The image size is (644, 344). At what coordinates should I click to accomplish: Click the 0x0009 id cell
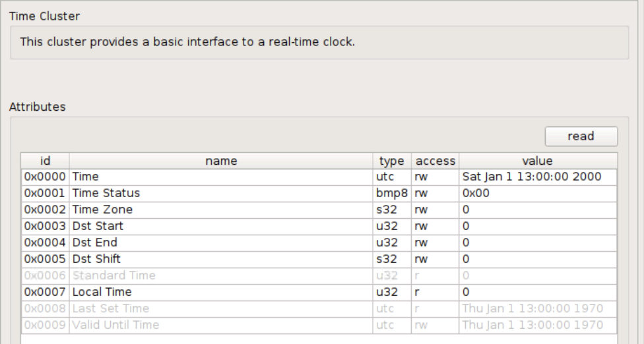coord(45,325)
